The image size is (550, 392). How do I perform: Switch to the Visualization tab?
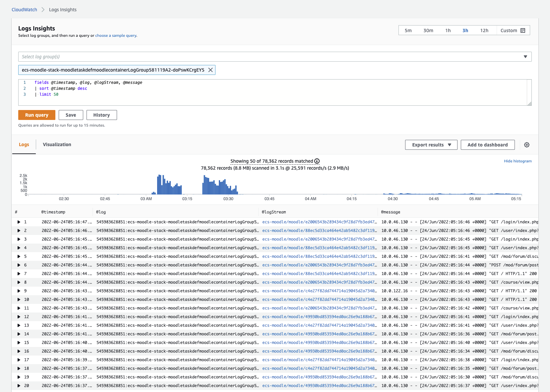(57, 144)
